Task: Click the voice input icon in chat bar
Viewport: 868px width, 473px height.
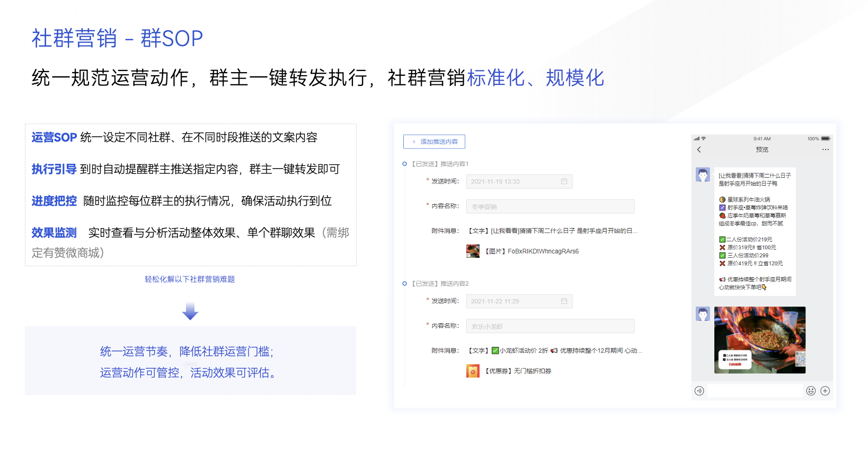Action: click(699, 391)
